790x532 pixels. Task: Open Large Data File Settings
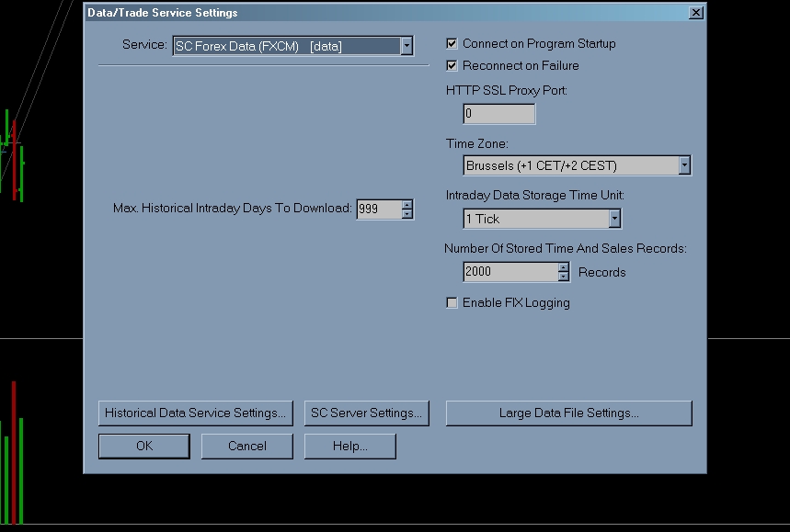coord(569,413)
